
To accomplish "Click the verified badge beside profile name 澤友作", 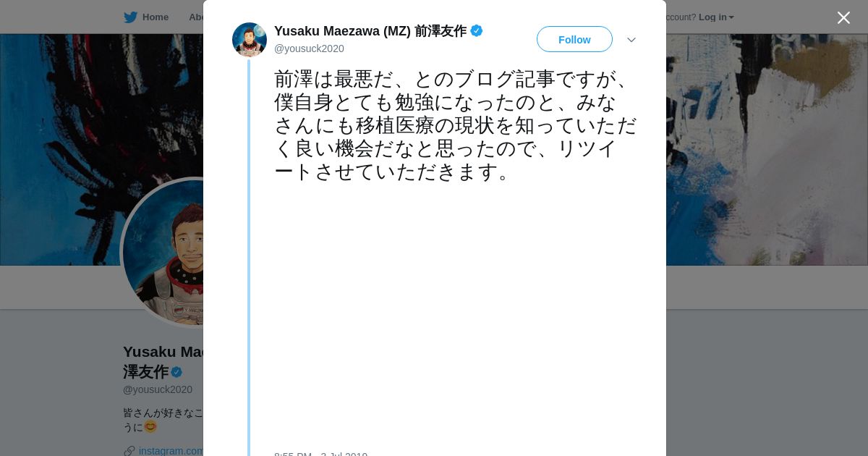I will click(x=176, y=372).
